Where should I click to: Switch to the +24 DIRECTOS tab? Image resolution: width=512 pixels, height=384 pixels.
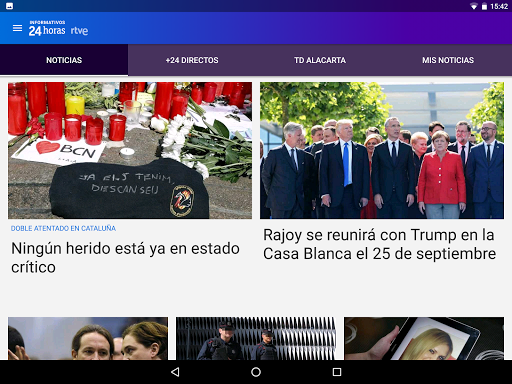192,60
